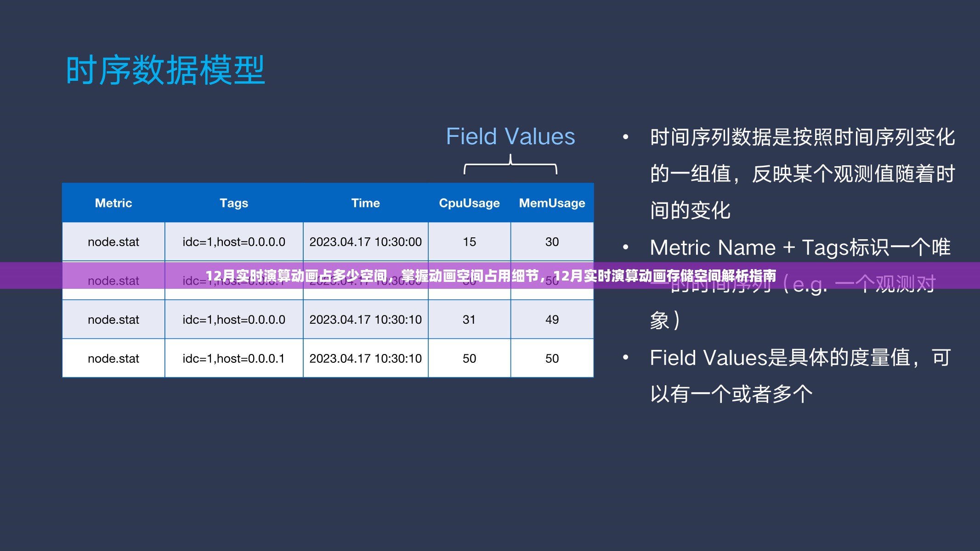
Task: Click the Tags column header
Action: click(234, 203)
